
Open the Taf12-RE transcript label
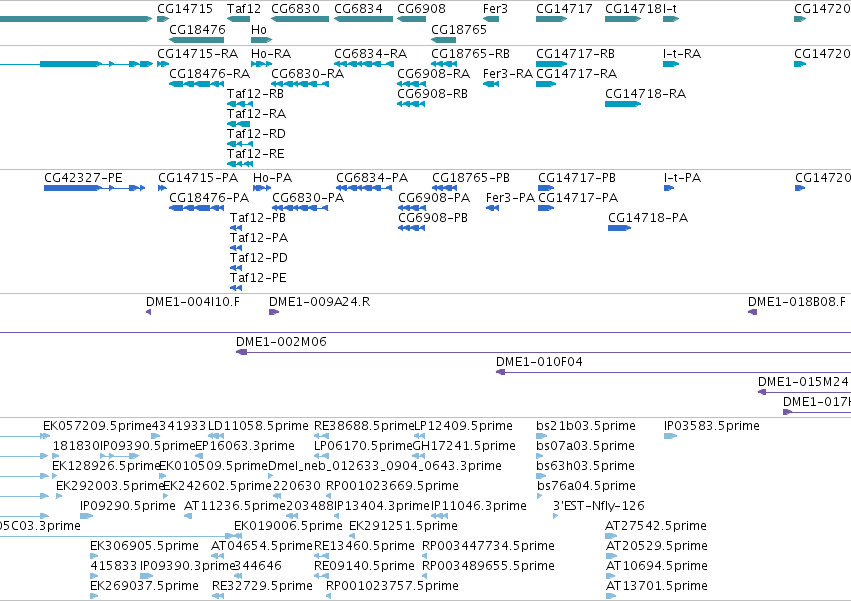tap(256, 154)
